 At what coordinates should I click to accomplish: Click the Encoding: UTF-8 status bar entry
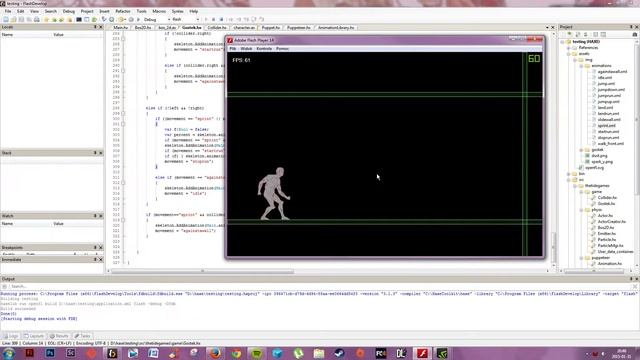91,343
